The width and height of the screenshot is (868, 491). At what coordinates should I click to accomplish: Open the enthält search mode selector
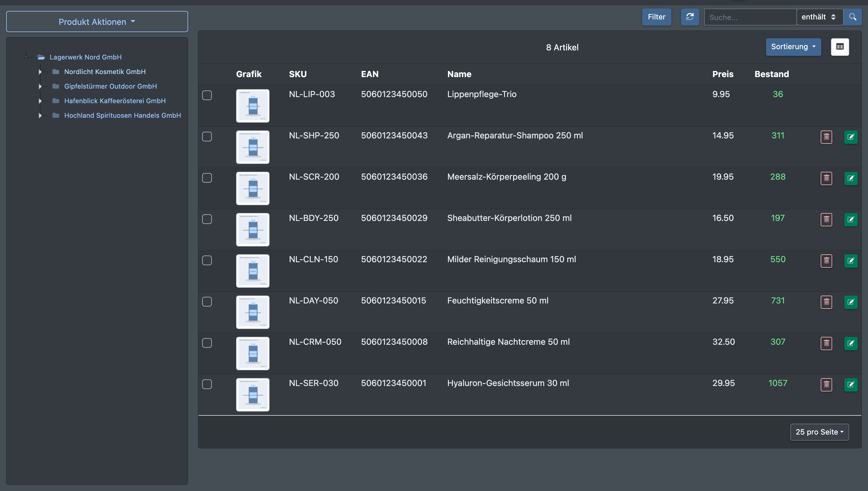point(819,17)
